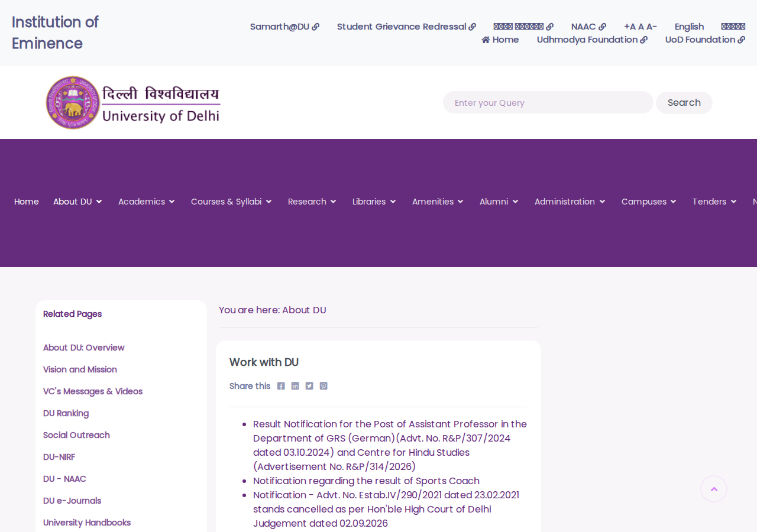
Task: Open the Research dropdown
Action: click(x=312, y=202)
